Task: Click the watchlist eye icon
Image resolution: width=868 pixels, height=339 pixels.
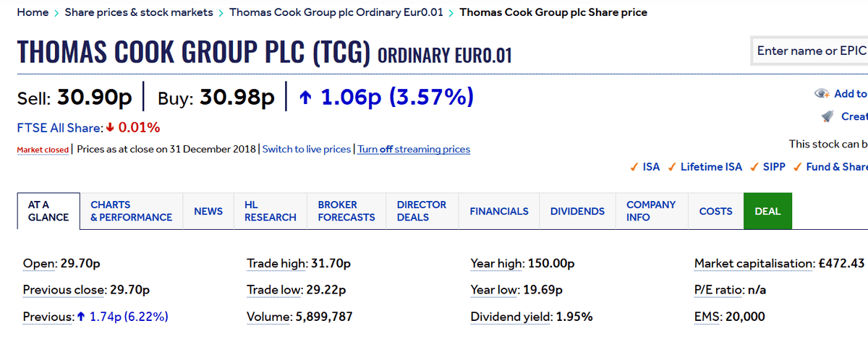Action: (822, 94)
